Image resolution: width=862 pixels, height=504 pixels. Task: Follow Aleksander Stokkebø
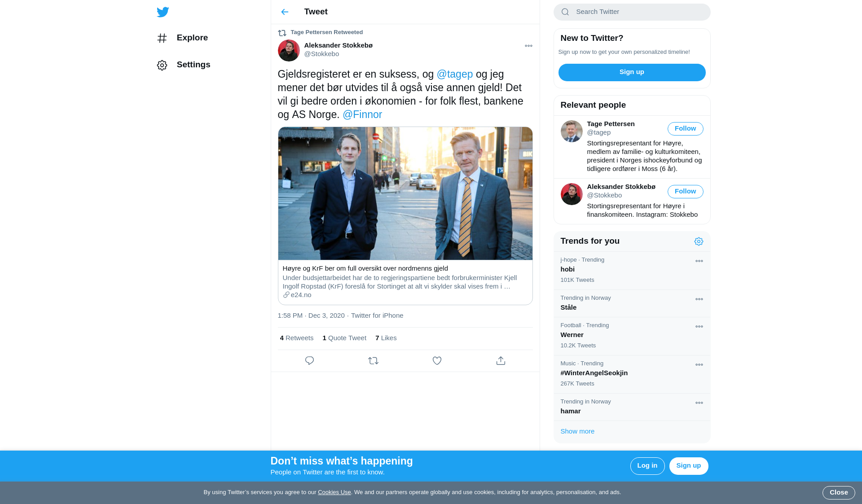point(685,192)
